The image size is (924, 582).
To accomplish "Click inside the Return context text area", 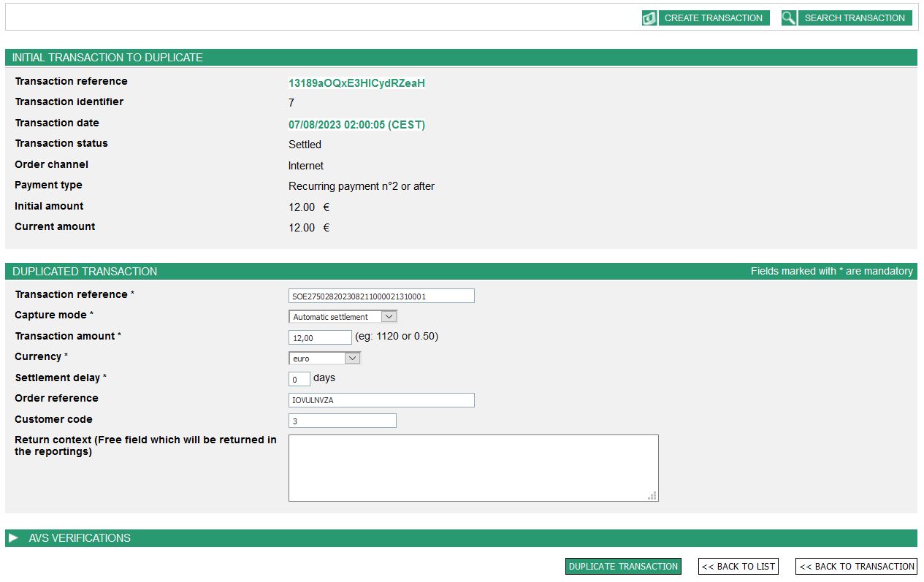I will tap(473, 467).
